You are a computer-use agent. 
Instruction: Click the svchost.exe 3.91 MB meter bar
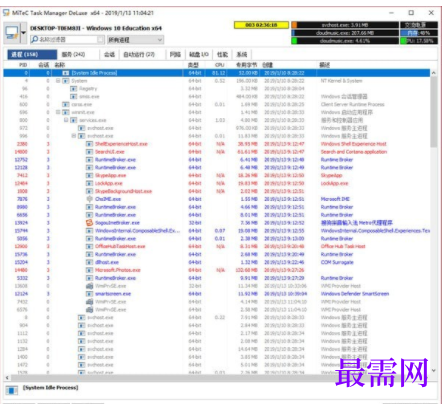point(345,25)
